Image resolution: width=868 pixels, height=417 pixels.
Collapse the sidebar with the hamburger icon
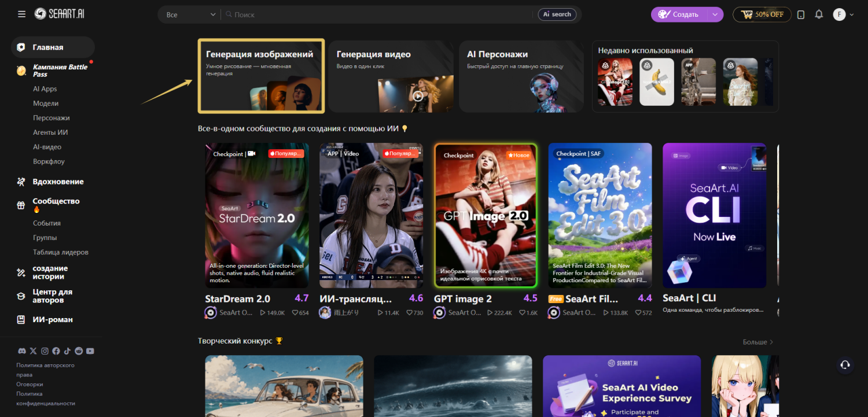[21, 14]
